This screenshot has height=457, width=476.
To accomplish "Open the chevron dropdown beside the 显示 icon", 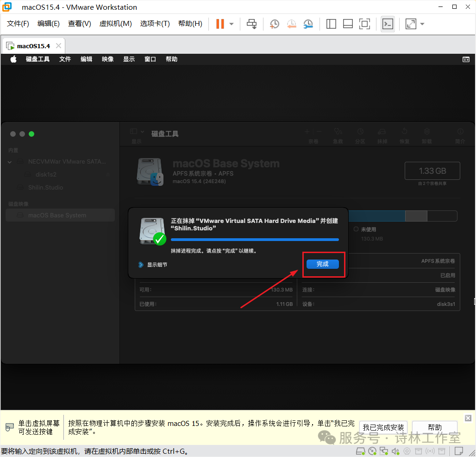I will [x=142, y=131].
